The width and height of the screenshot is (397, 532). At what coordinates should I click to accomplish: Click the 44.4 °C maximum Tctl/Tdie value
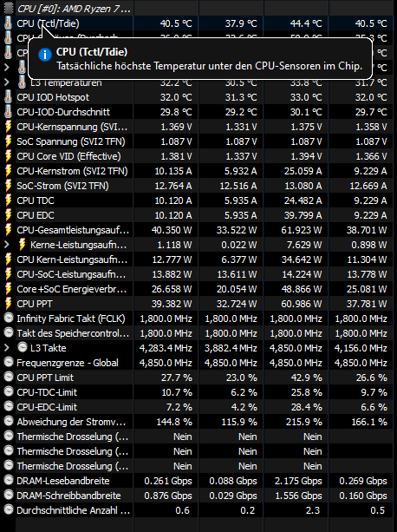[x=306, y=23]
